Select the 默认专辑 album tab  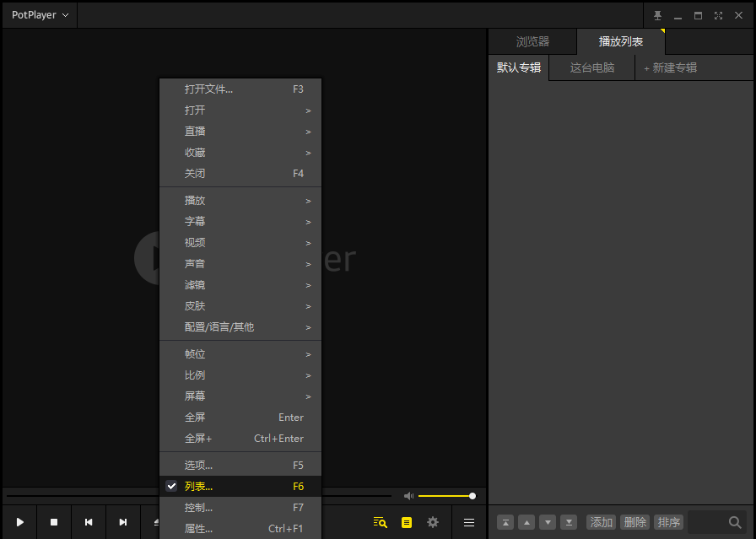tap(519, 67)
